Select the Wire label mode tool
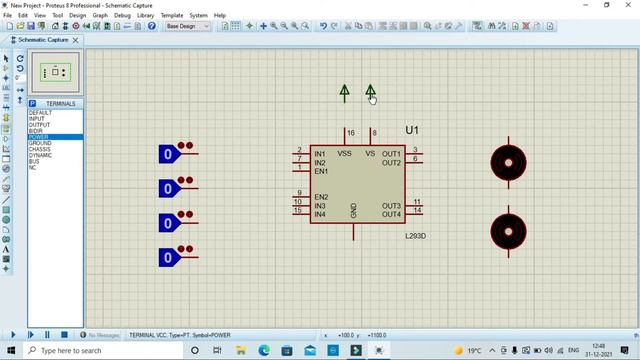The image size is (640, 360). (x=6, y=88)
